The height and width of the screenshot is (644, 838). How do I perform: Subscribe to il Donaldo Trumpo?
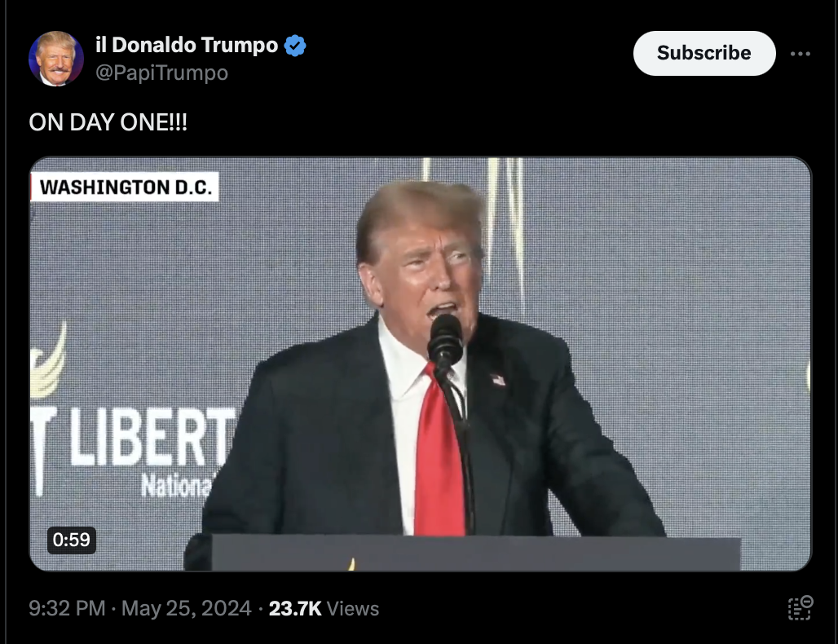[703, 53]
